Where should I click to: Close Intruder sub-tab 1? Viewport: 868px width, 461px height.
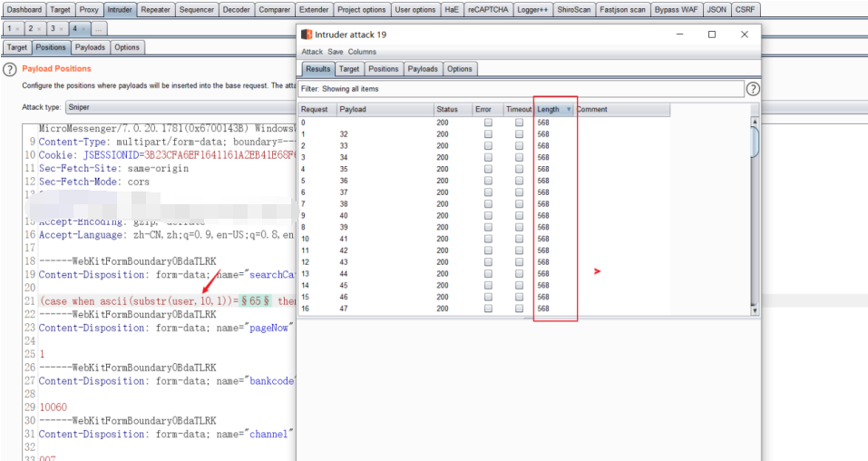(x=18, y=29)
